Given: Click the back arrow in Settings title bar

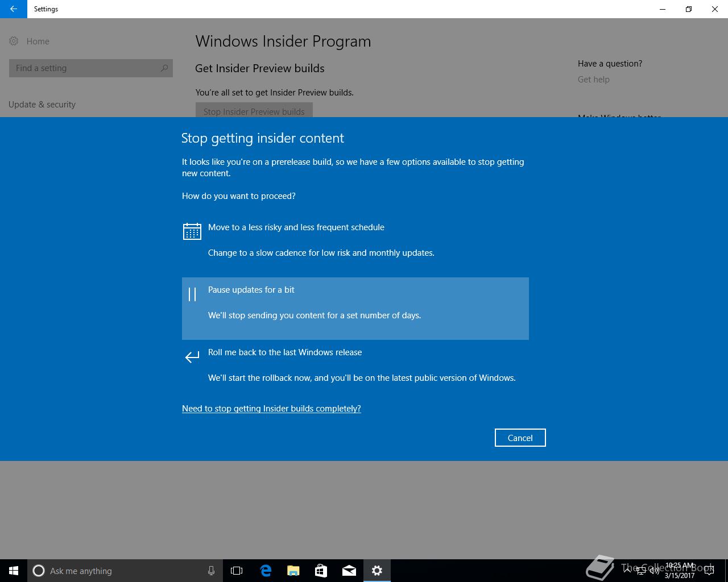Looking at the screenshot, I should point(14,9).
